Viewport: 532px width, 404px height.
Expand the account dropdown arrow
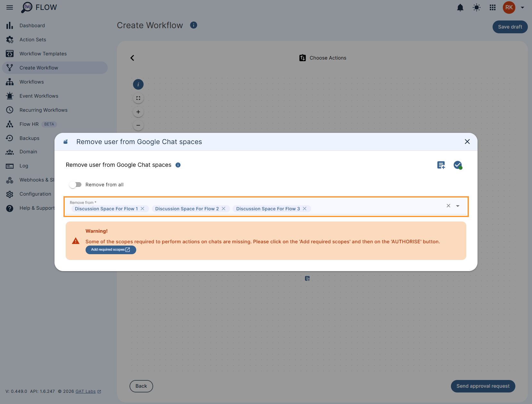point(522,7)
